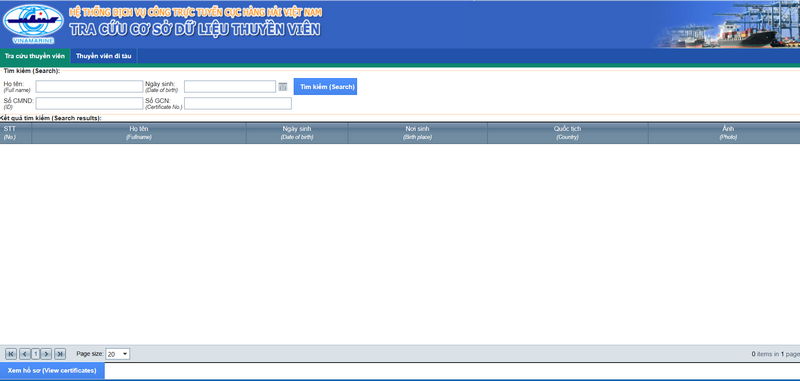Focus the Số CMND ID field
Screen dimensions: 800x381
(89, 104)
